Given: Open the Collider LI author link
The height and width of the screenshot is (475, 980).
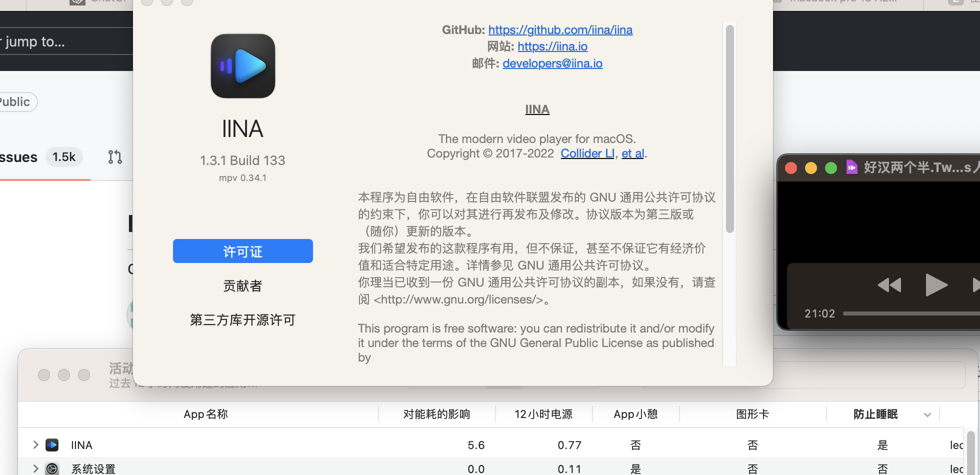Looking at the screenshot, I should (x=587, y=153).
